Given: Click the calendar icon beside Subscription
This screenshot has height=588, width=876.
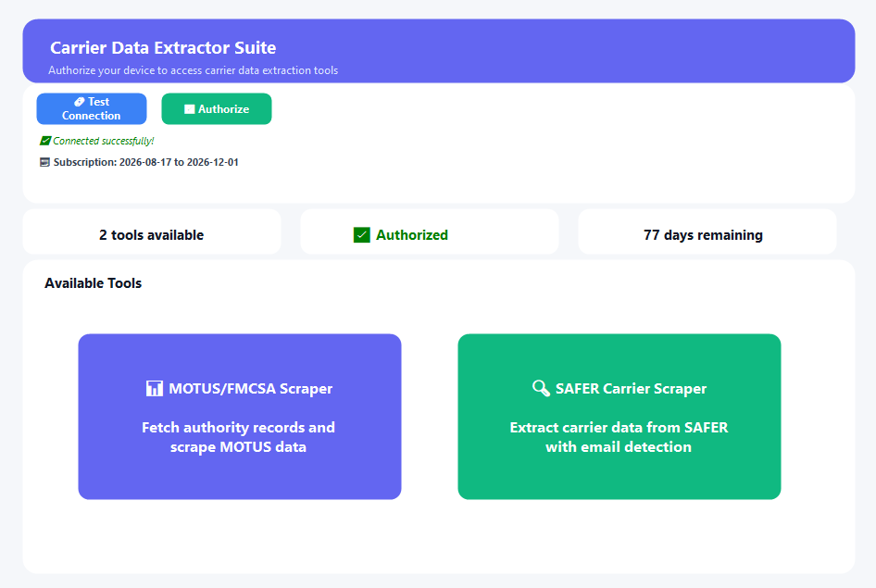Looking at the screenshot, I should (x=44, y=162).
